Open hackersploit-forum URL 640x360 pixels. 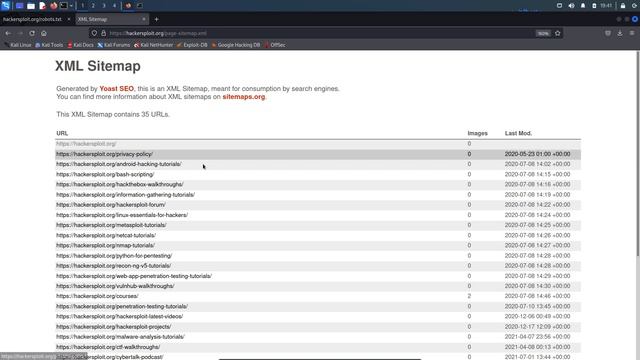pos(111,204)
